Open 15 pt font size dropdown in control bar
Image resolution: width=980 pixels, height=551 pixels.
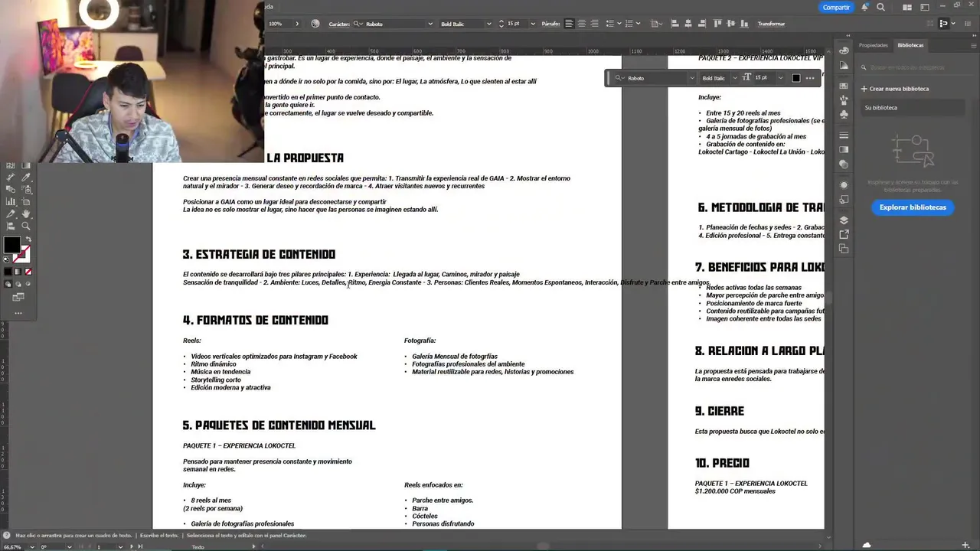coord(533,24)
